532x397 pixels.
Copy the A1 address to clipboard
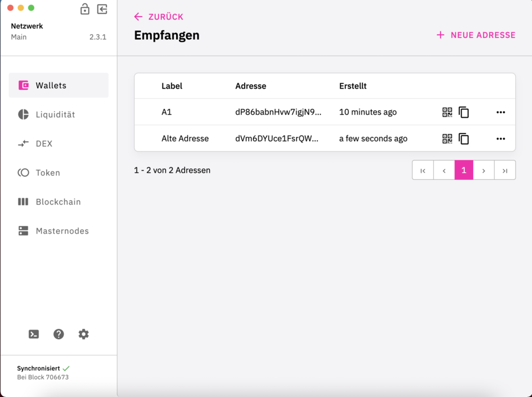point(464,112)
